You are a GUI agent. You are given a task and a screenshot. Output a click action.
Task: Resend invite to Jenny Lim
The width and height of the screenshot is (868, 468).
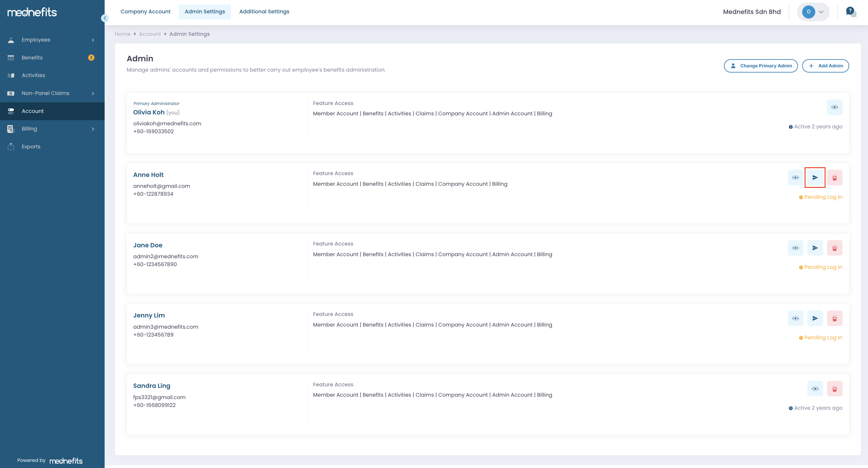(x=815, y=318)
